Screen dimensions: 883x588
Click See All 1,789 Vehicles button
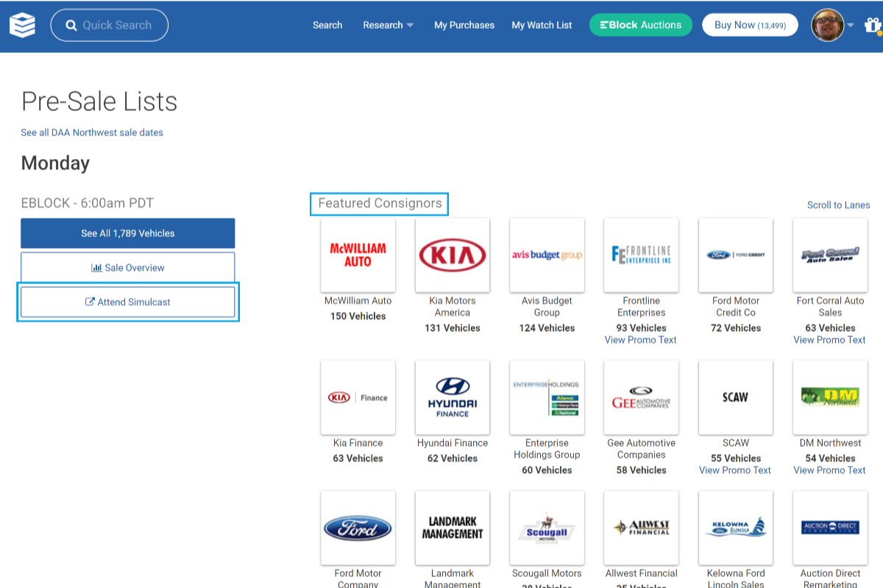(x=128, y=233)
